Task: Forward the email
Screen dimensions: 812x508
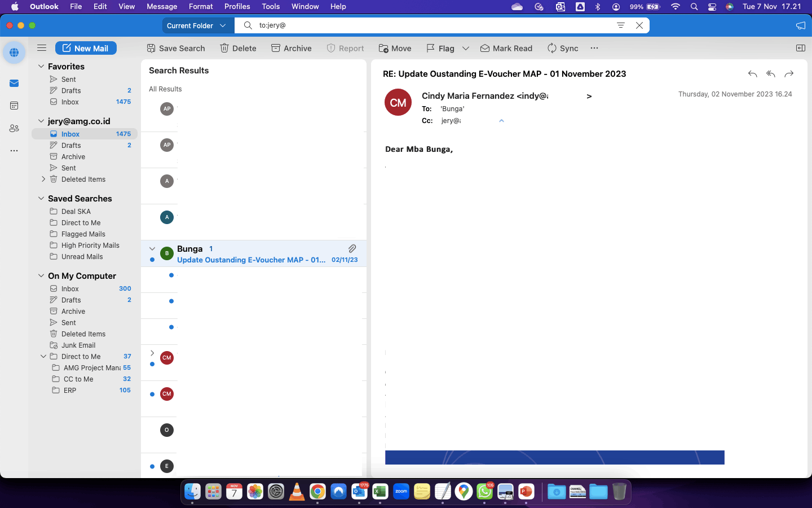Action: coord(789,74)
